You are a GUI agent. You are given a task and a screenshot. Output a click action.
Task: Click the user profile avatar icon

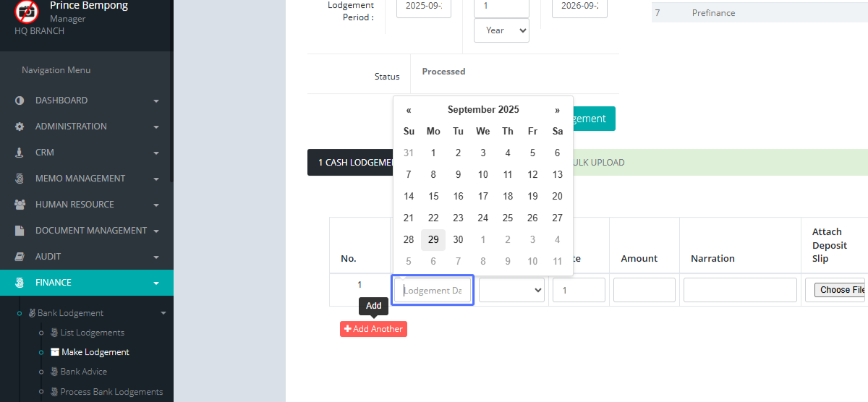pos(27,11)
